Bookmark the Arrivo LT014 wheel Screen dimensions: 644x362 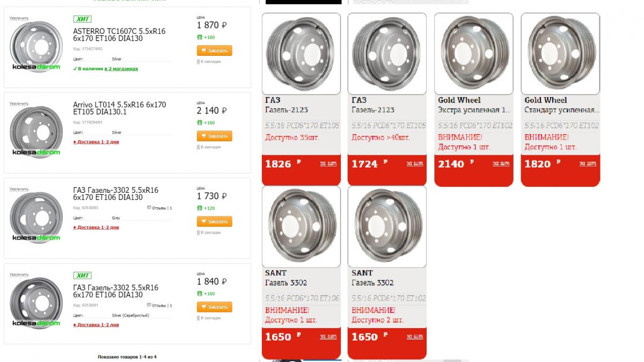tap(210, 147)
